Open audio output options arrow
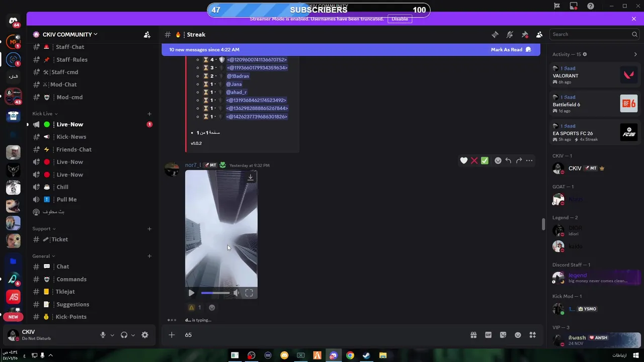The width and height of the screenshot is (644, 362). [133, 335]
